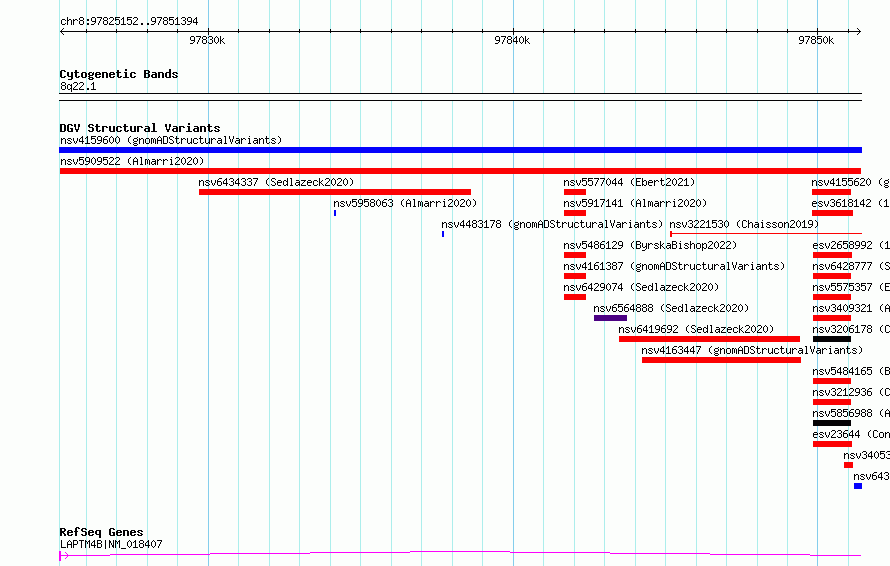Click the thin red nsv3221530 variant line
This screenshot has width=890, height=566.
point(766,233)
